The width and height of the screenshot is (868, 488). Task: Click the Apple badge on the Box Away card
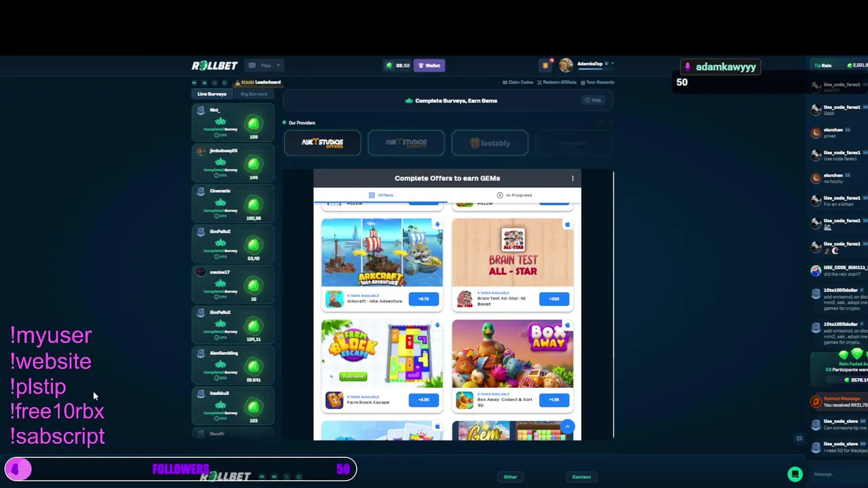[568, 325]
